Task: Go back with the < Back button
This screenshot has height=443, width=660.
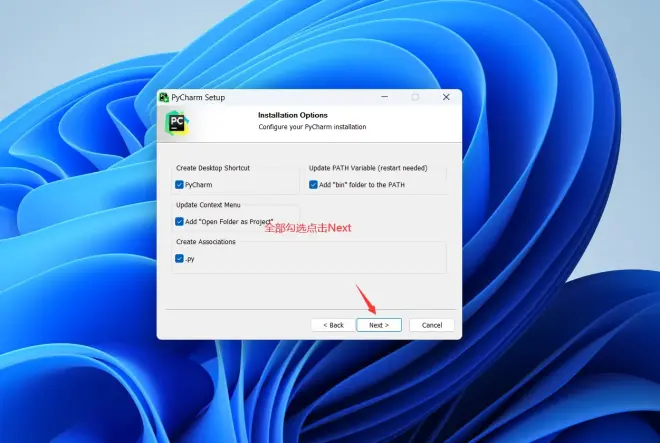Action: (x=333, y=325)
